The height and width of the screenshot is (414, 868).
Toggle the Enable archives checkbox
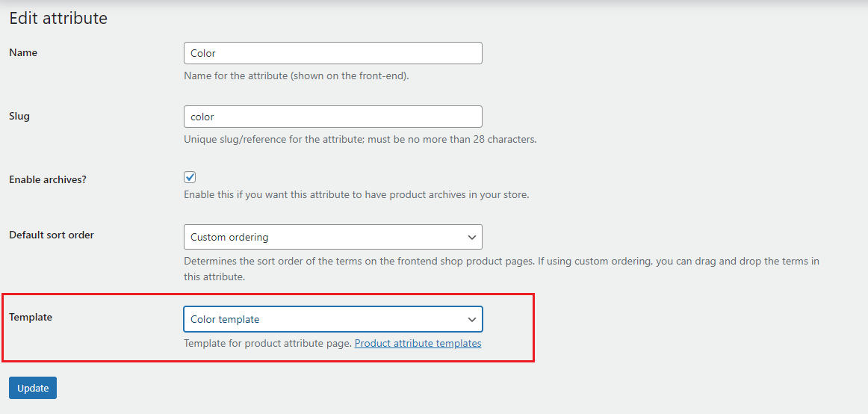(x=190, y=177)
